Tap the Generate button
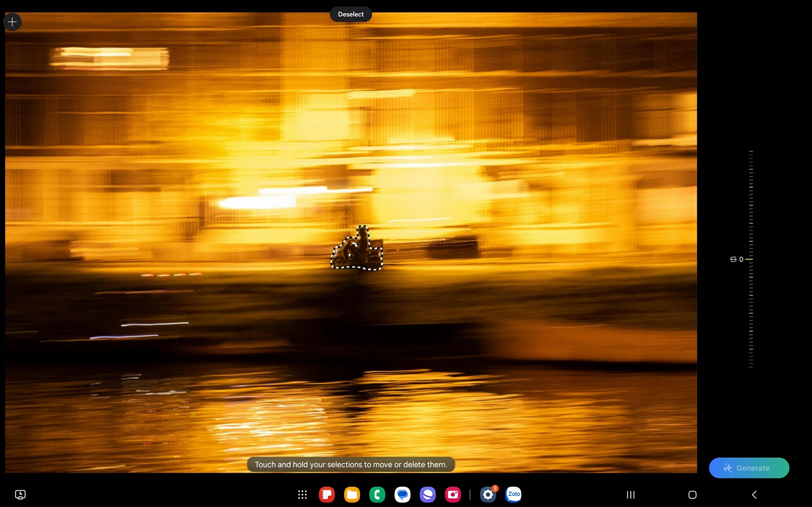Viewport: 812px width, 507px height. [749, 468]
